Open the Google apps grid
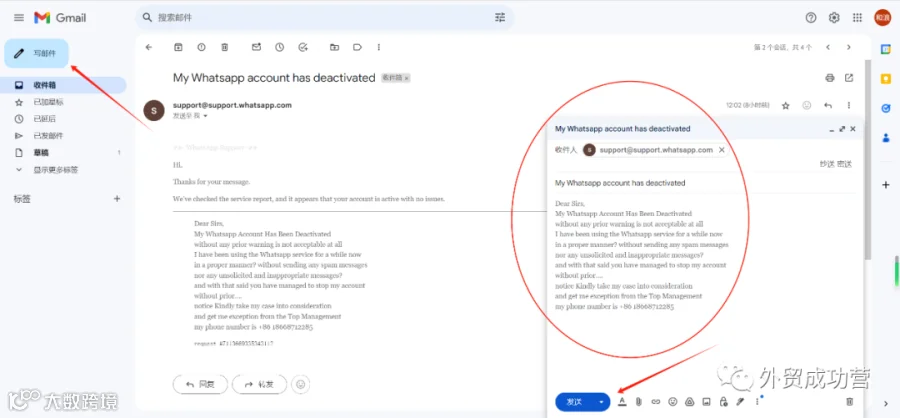900x418 pixels. [x=858, y=18]
